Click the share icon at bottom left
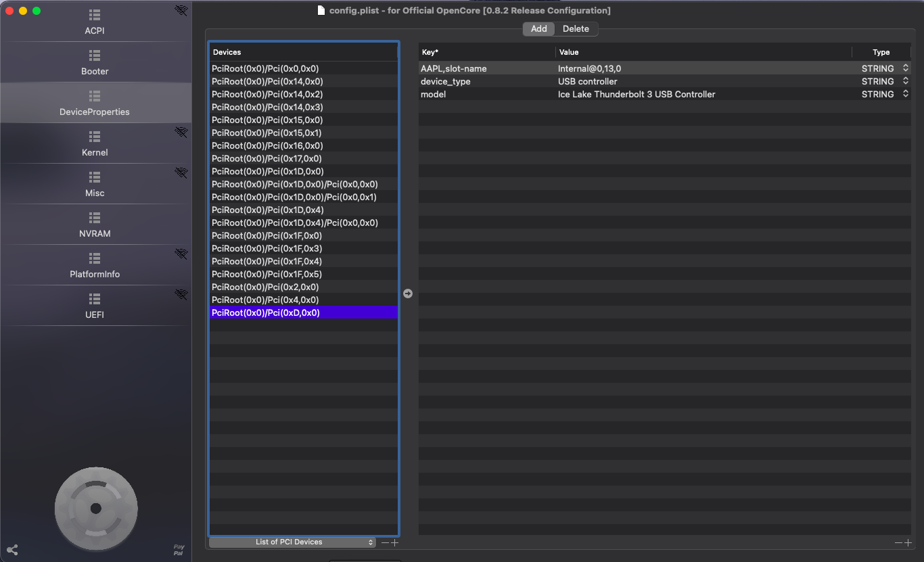The image size is (924, 562). coord(12,550)
